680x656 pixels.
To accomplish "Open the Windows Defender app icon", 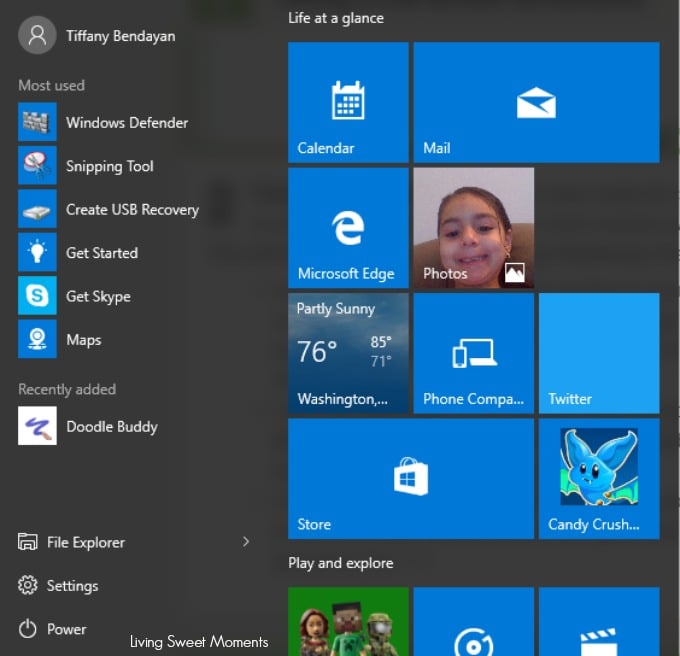I will [x=37, y=122].
